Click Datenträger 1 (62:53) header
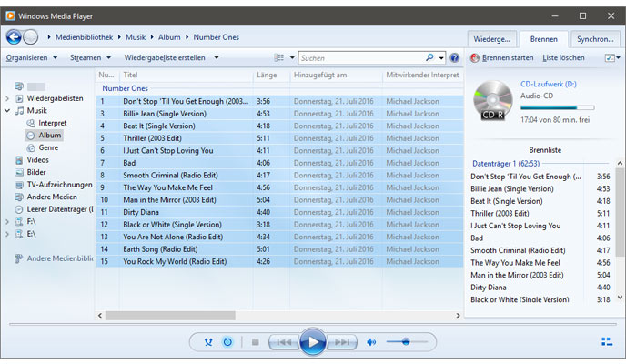Screen dimensions: 626x364 [x=506, y=164]
